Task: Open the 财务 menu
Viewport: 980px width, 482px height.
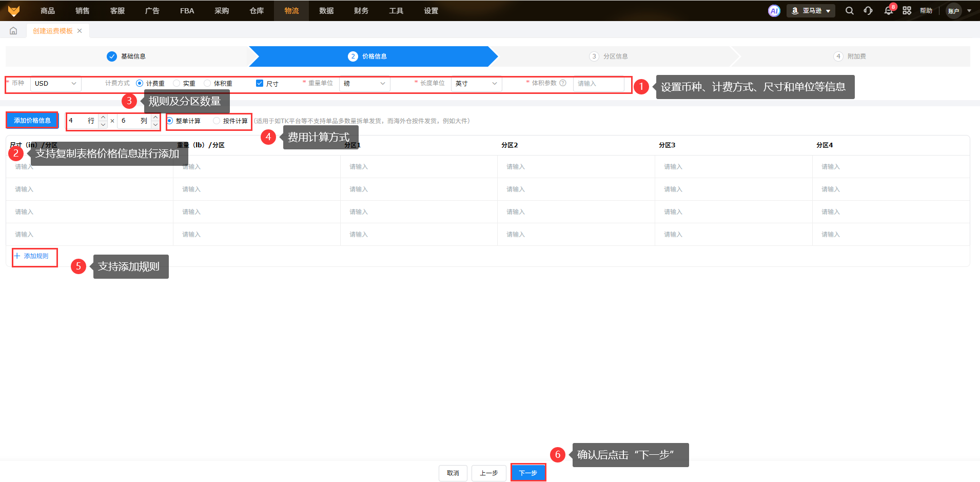Action: (361, 11)
